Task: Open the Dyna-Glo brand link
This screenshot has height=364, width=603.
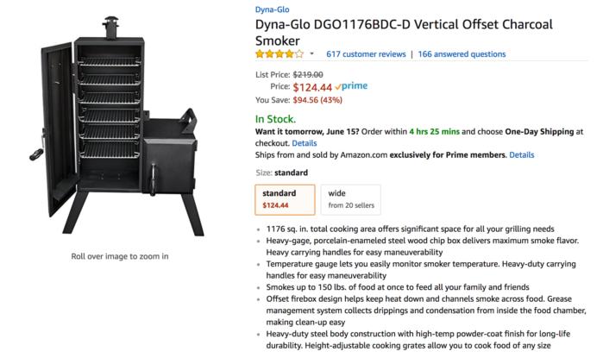Action: (272, 9)
